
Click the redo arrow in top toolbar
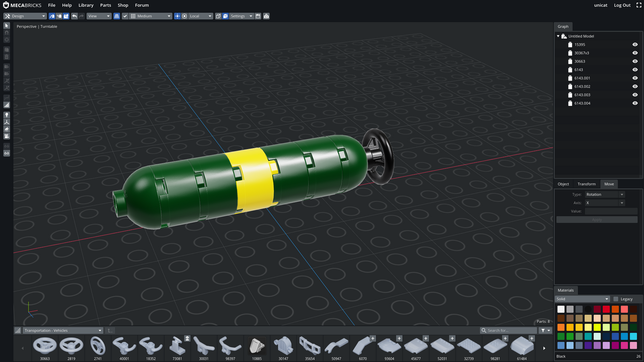[x=82, y=16]
